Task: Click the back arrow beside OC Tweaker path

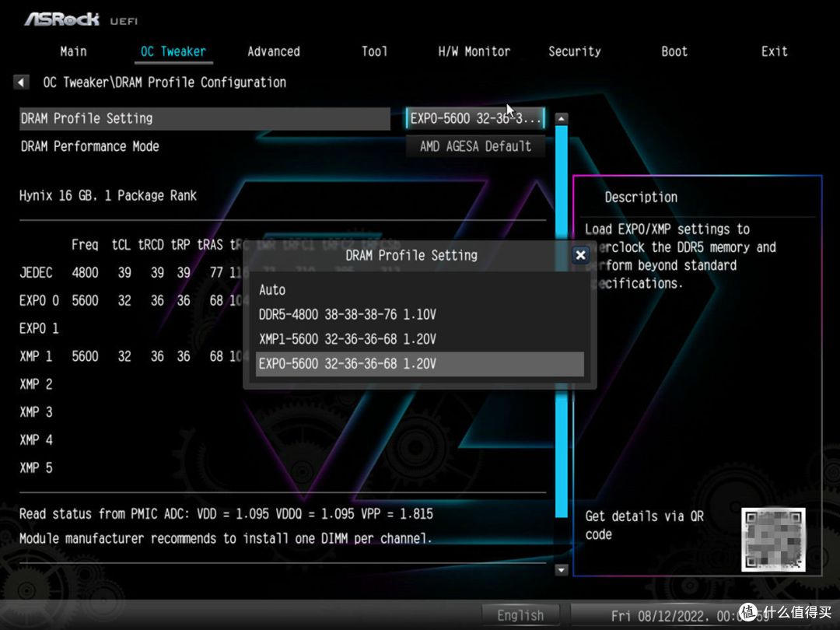Action: [x=21, y=82]
